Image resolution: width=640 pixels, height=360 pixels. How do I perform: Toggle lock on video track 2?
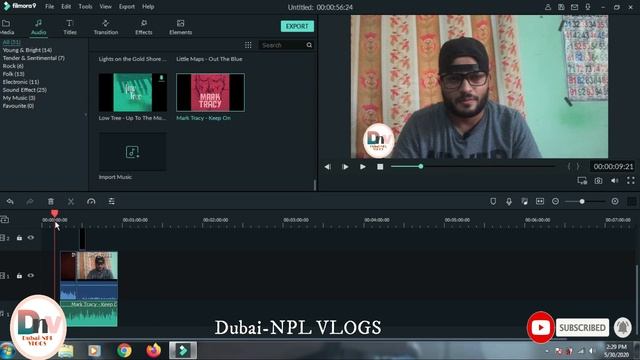[x=19, y=238]
